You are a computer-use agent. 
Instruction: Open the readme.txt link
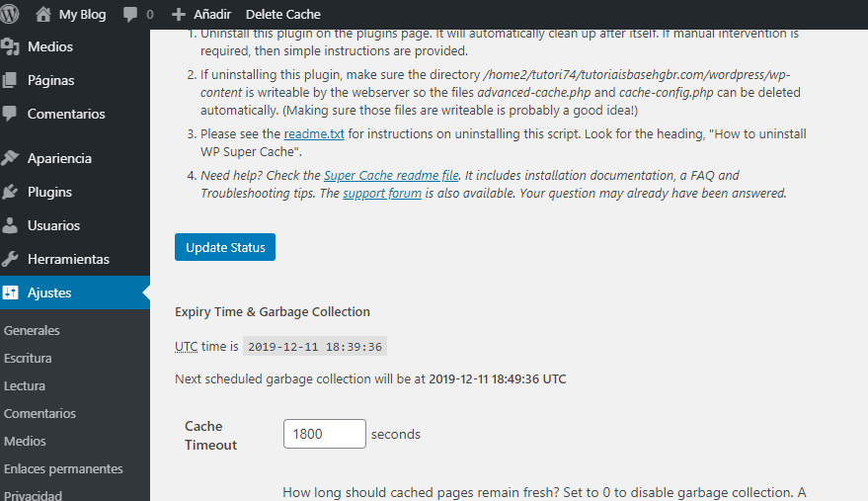(x=314, y=134)
